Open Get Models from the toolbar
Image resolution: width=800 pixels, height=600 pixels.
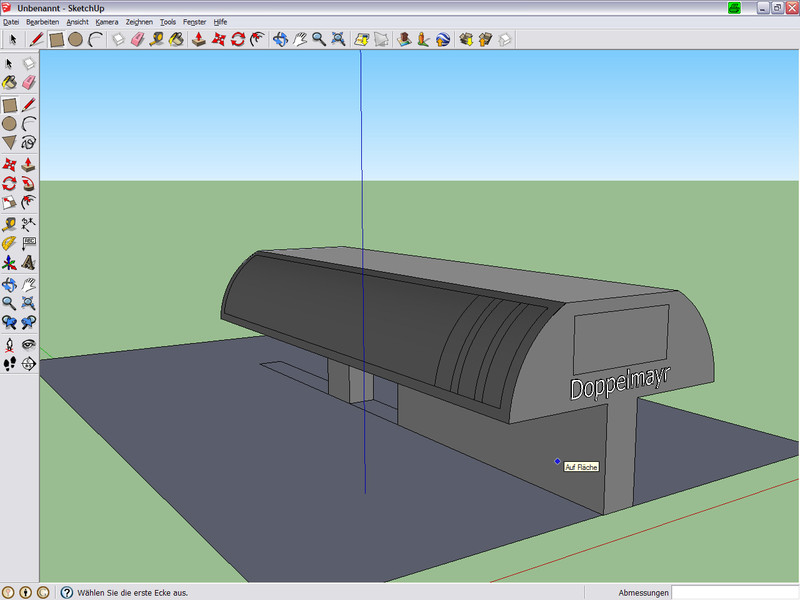(x=466, y=39)
